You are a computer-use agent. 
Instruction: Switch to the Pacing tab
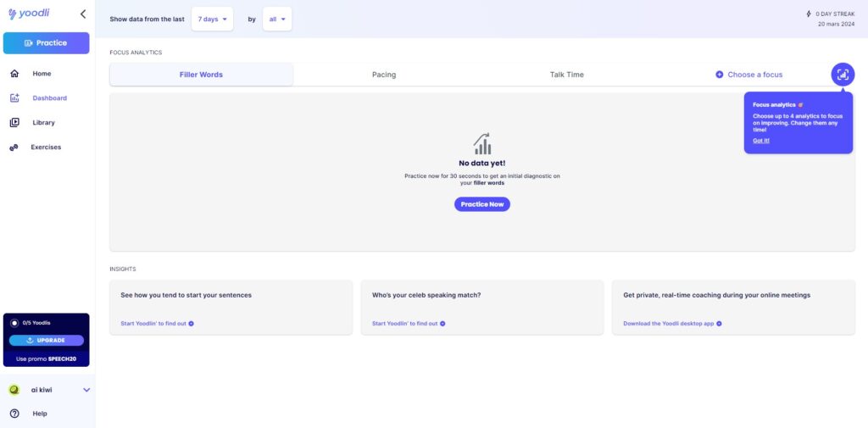384,75
